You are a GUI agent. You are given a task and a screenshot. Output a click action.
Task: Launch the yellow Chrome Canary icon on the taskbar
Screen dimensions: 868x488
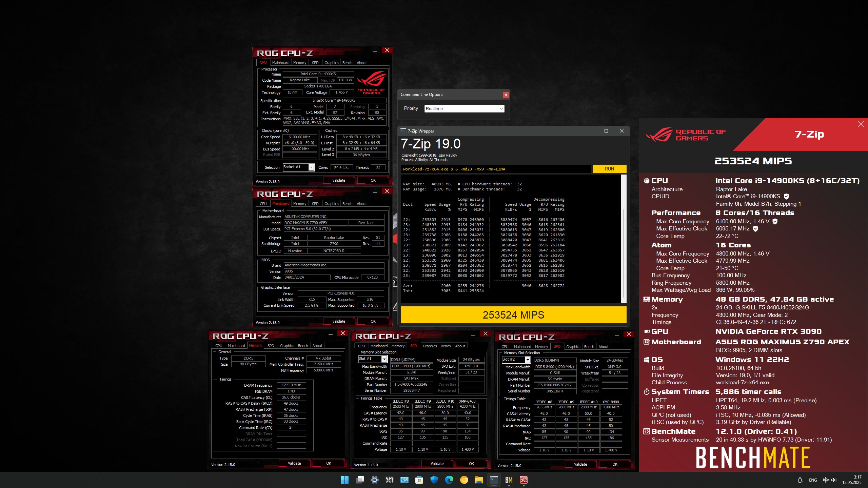click(464, 480)
